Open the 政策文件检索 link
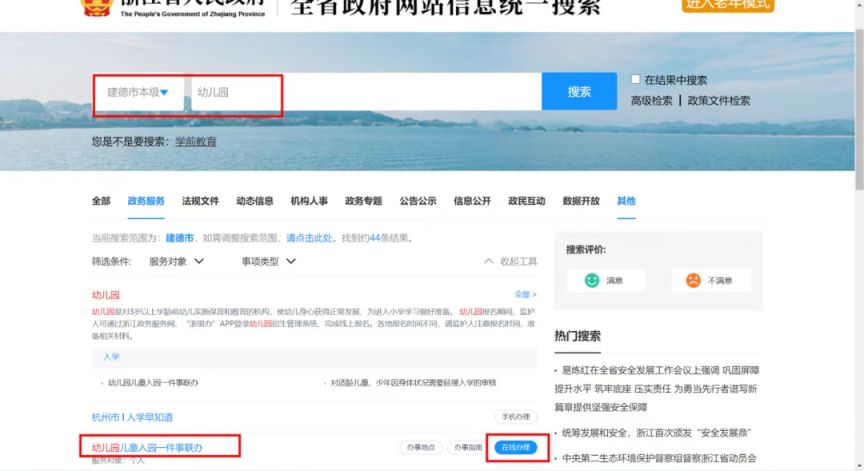The width and height of the screenshot is (864, 471). (719, 101)
